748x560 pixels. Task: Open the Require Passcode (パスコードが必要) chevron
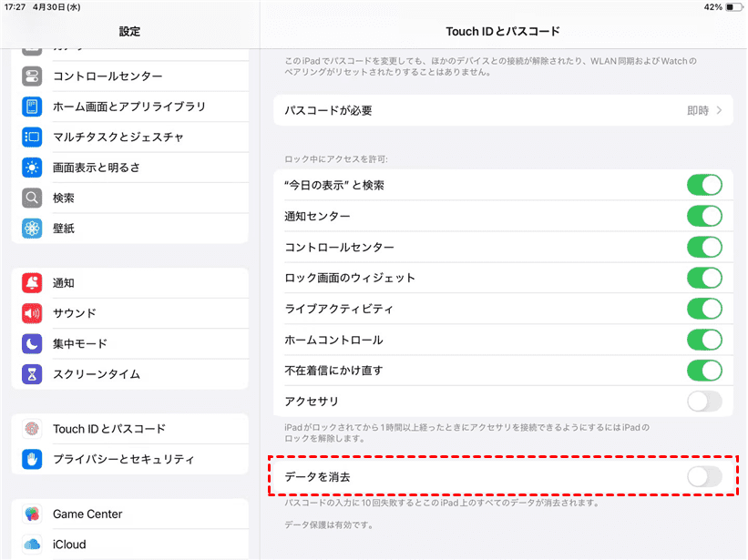[719, 110]
